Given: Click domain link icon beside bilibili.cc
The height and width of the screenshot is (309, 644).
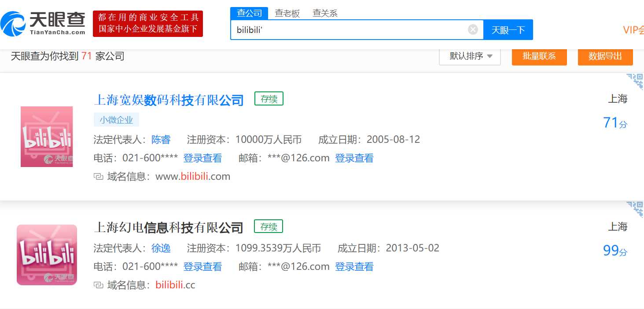Looking at the screenshot, I should (98, 285).
